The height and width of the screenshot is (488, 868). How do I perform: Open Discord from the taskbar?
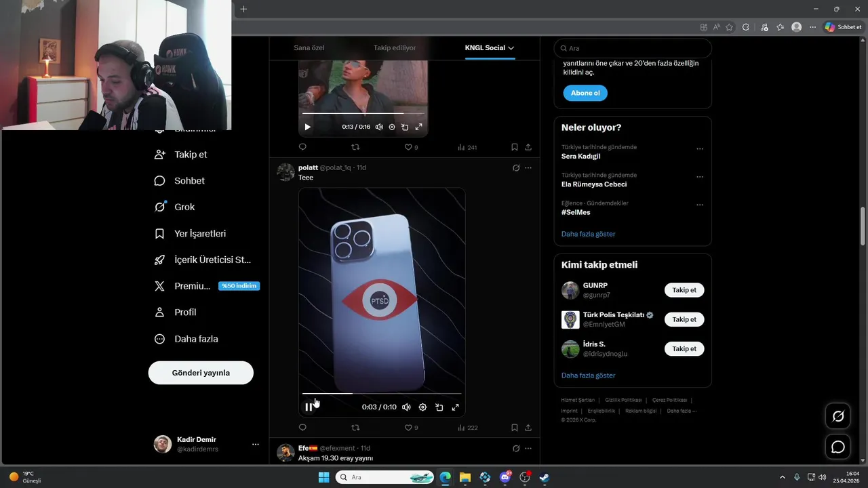505,477
